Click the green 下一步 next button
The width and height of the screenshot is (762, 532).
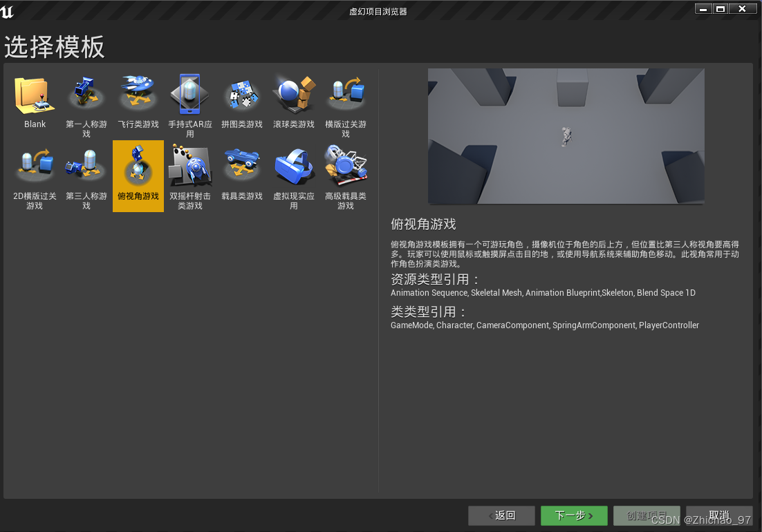574,515
